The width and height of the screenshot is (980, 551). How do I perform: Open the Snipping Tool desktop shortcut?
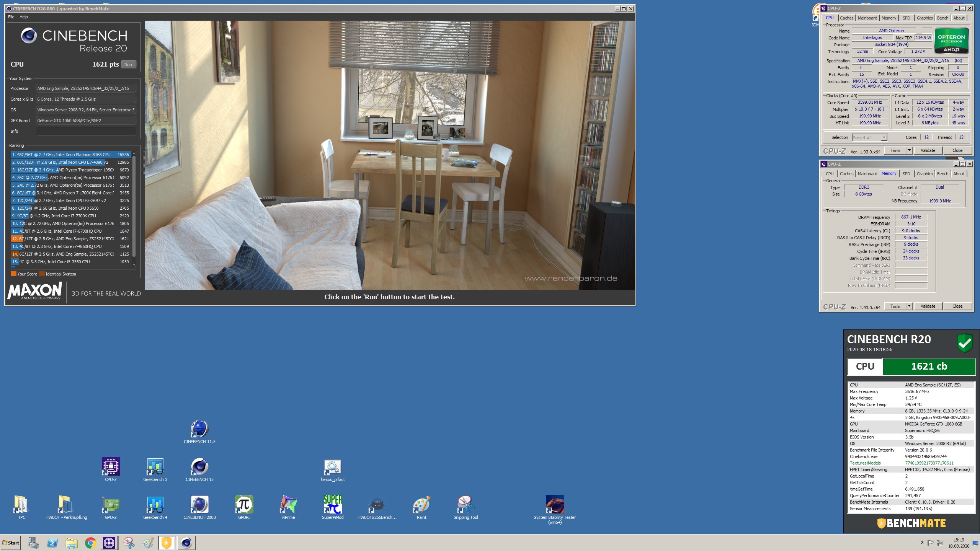tap(466, 508)
